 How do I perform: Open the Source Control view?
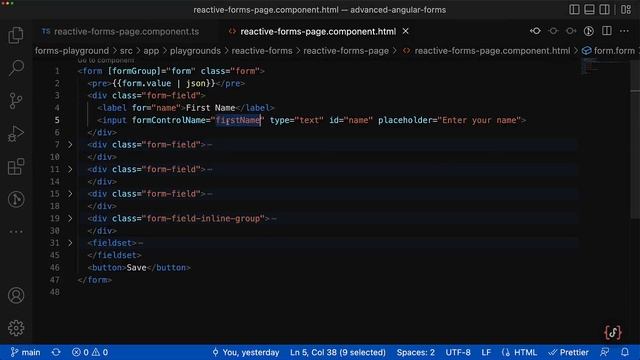click(x=16, y=100)
